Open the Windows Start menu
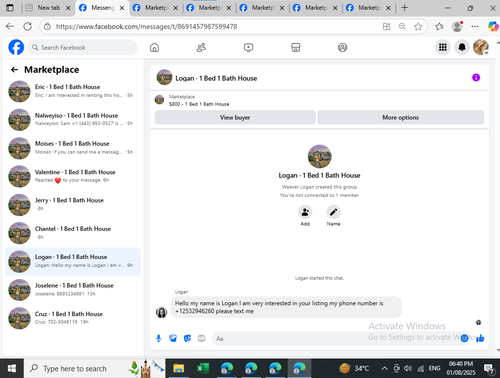 pos(12,368)
